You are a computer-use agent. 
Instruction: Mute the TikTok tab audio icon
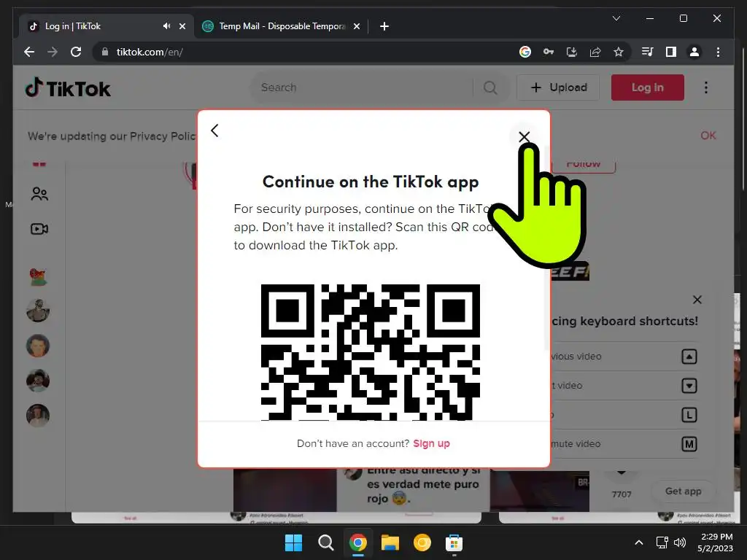click(166, 26)
